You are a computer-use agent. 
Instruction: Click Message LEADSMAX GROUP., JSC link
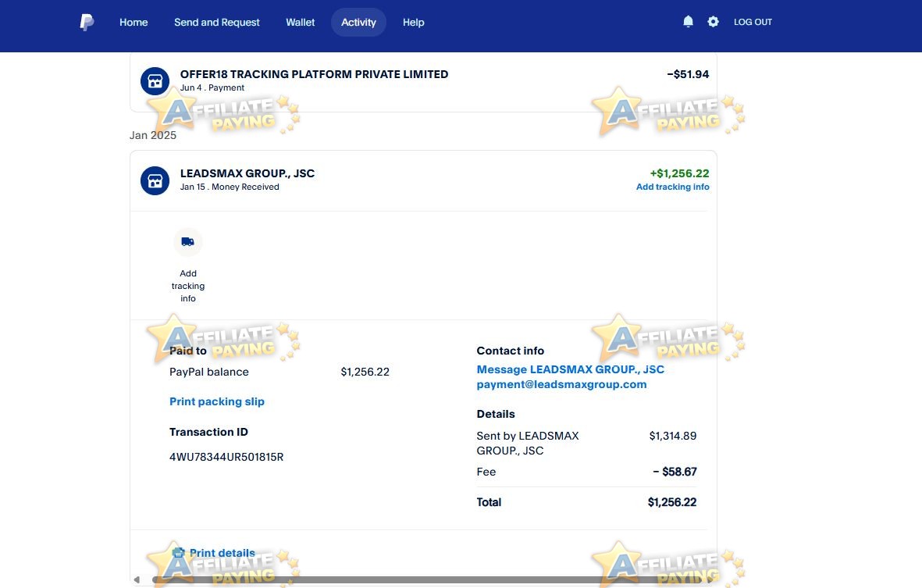point(571,369)
